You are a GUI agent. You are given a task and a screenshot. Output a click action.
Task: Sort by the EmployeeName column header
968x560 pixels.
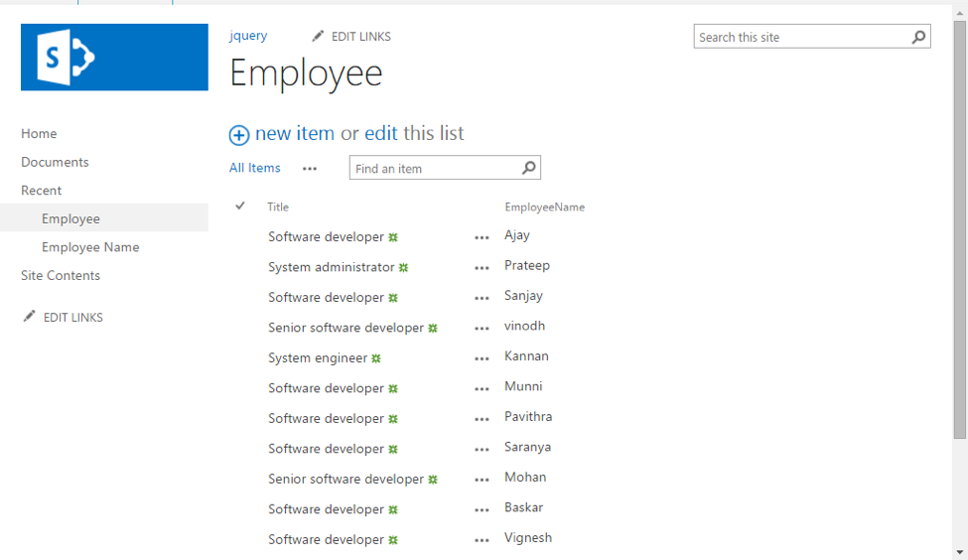click(544, 208)
